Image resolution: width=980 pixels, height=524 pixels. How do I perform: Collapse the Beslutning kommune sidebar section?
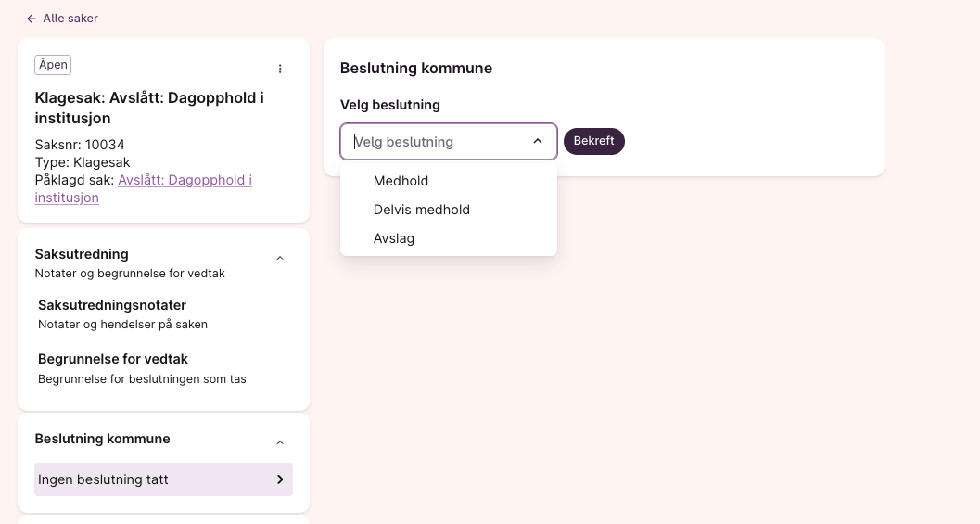[x=280, y=442]
